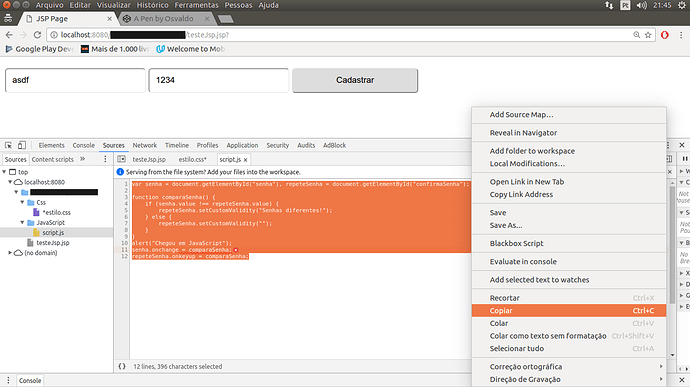This screenshot has width=690, height=387.
Task: Collapse the localhost:8080 tree node
Action: (x=10, y=182)
